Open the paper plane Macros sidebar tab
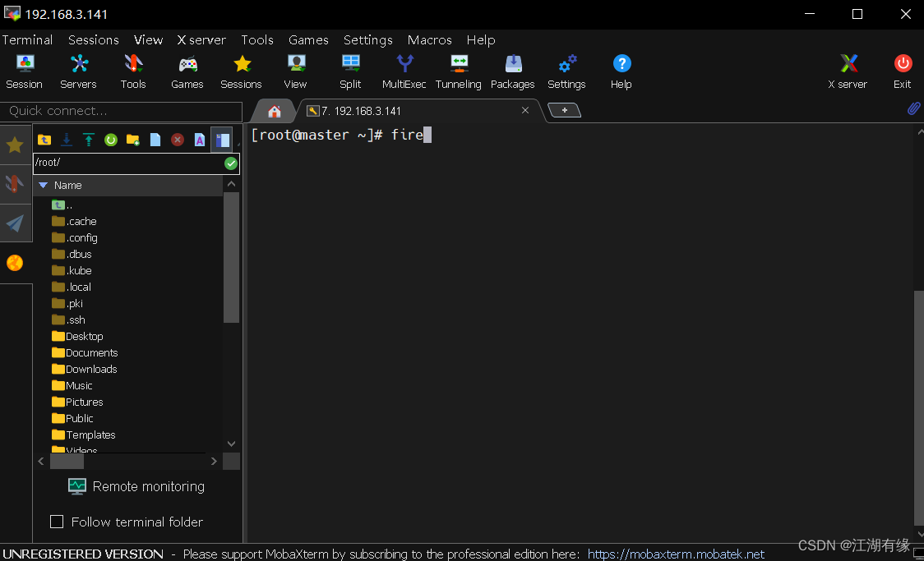The width and height of the screenshot is (924, 561). tap(15, 223)
